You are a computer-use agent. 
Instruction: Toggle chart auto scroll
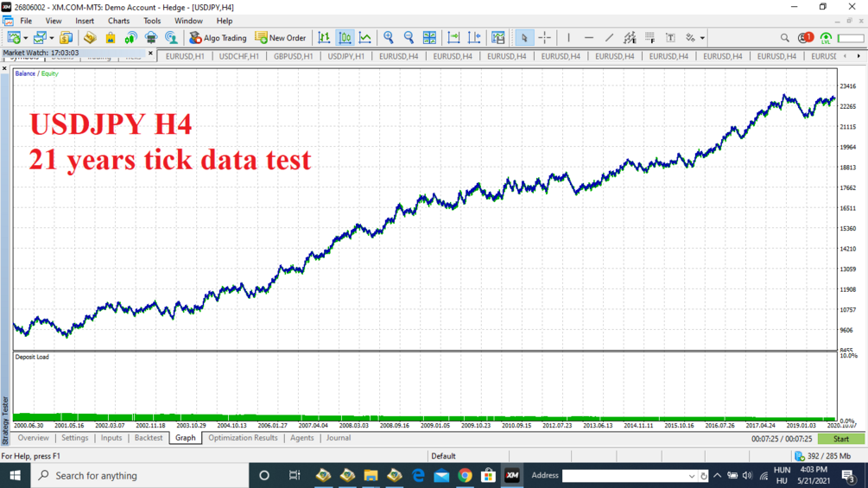pos(453,38)
